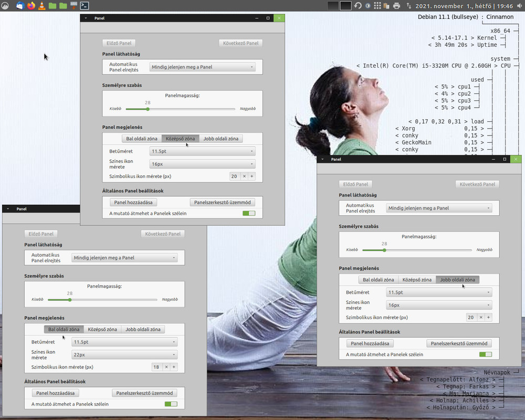Decrease symbolic icon size in right Panel window
This screenshot has height=420, width=525.
[x=481, y=317]
